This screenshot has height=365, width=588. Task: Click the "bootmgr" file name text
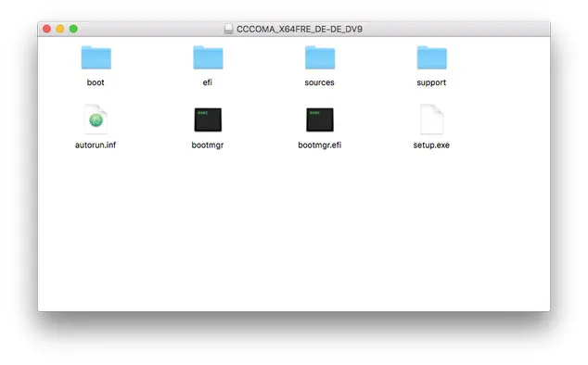click(208, 145)
